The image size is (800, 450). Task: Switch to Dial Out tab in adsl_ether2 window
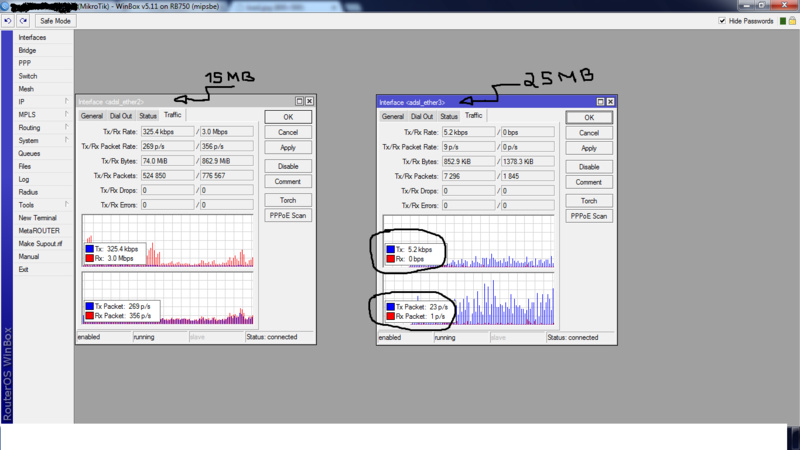[120, 116]
